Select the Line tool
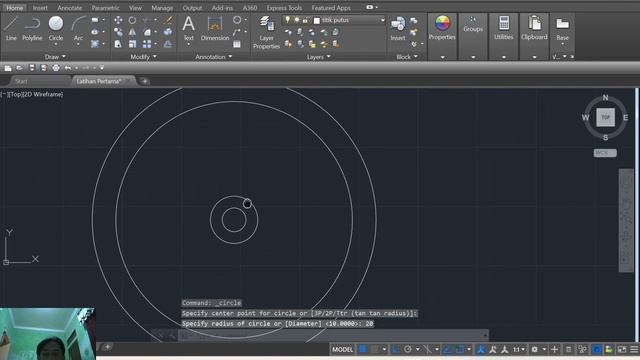Screen dimensions: 640x360 (x=11, y=28)
